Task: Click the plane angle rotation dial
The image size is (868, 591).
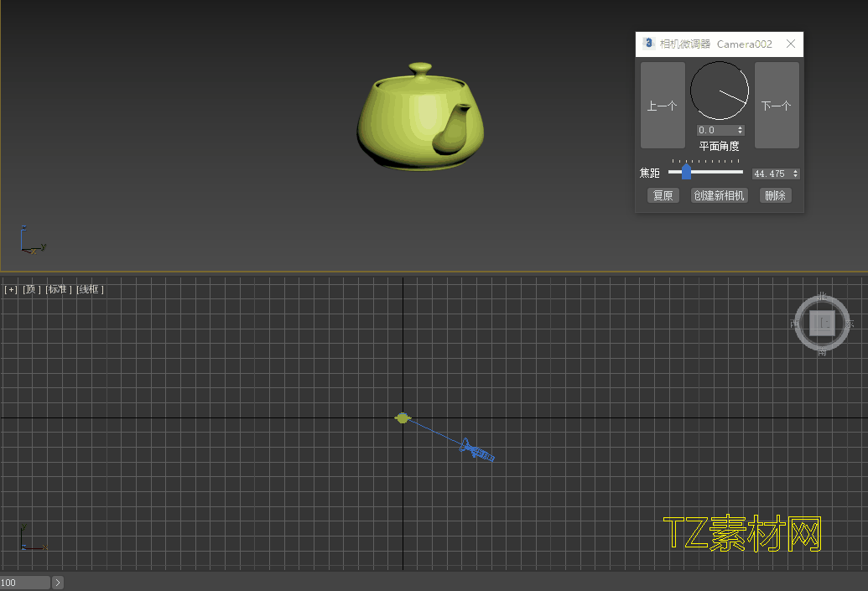Action: click(720, 91)
